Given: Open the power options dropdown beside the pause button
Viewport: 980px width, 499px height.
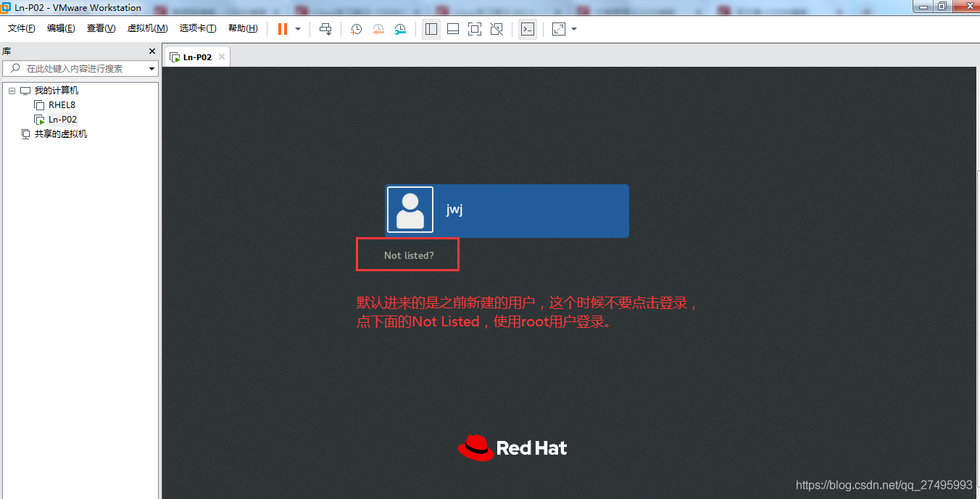Looking at the screenshot, I should [298, 29].
